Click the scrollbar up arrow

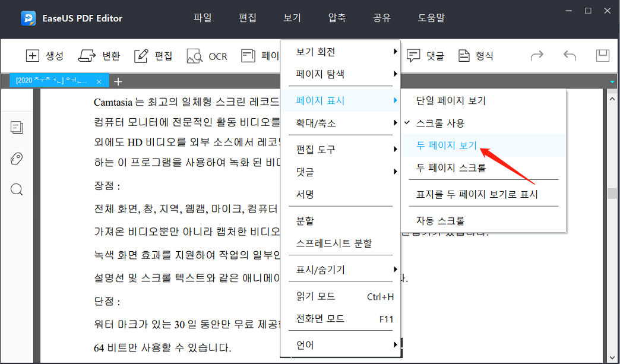(x=612, y=98)
